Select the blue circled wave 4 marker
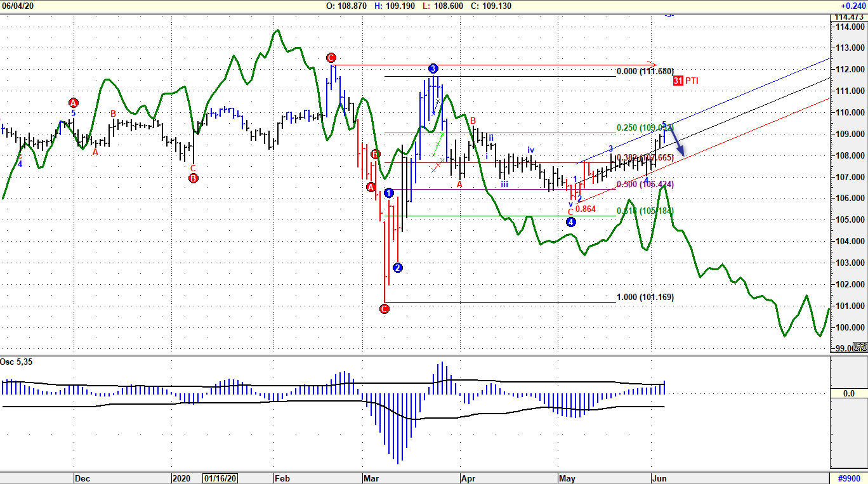This screenshot has width=868, height=484. [x=571, y=222]
